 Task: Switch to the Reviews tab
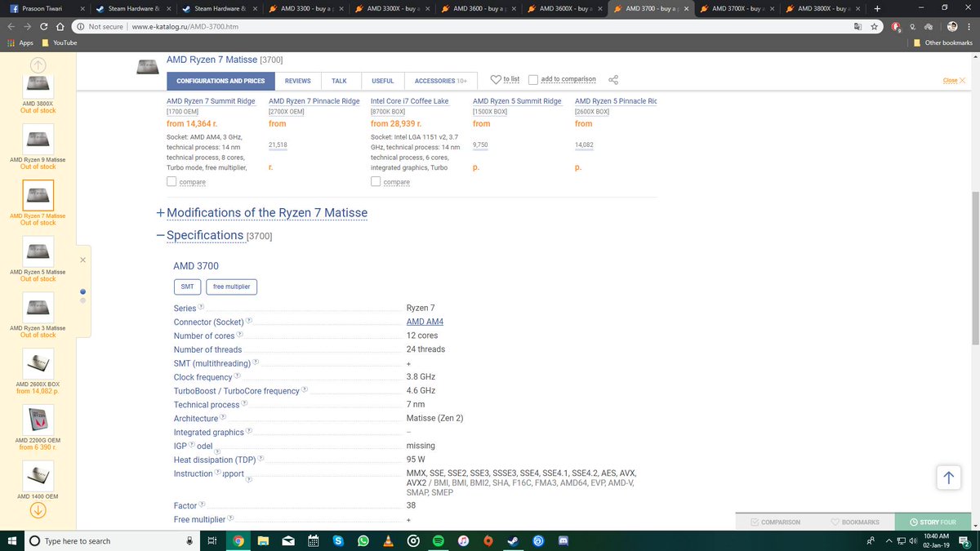(x=298, y=81)
